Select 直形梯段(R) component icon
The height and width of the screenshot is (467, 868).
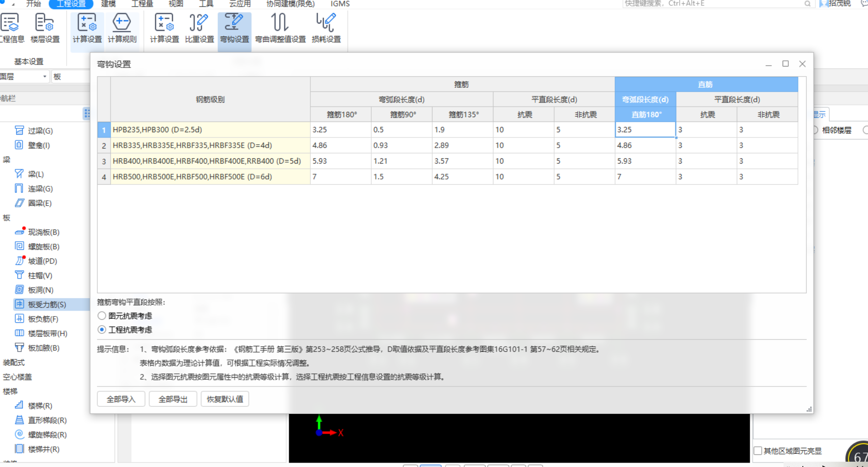pyautogui.click(x=19, y=420)
